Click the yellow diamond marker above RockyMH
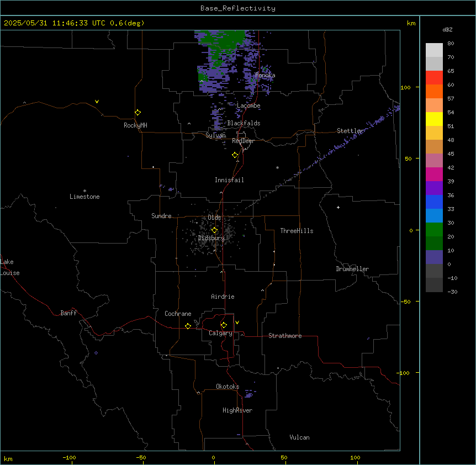476x465 pixels. pyautogui.click(x=137, y=113)
